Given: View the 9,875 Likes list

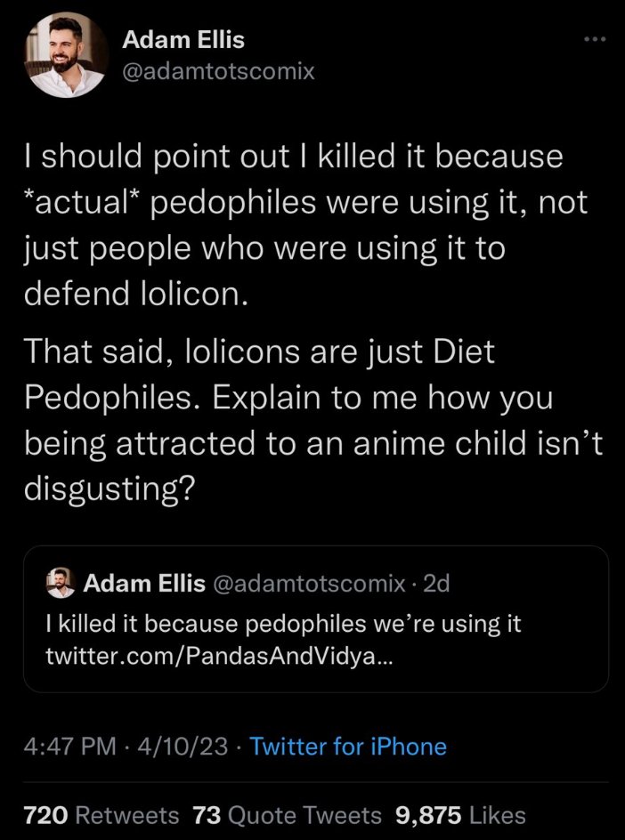Looking at the screenshot, I should coord(460,815).
